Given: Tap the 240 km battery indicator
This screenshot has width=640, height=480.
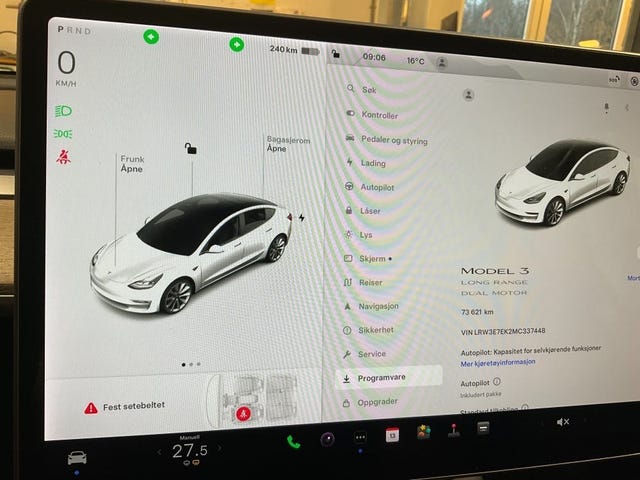Looking at the screenshot, I should pyautogui.click(x=294, y=50).
